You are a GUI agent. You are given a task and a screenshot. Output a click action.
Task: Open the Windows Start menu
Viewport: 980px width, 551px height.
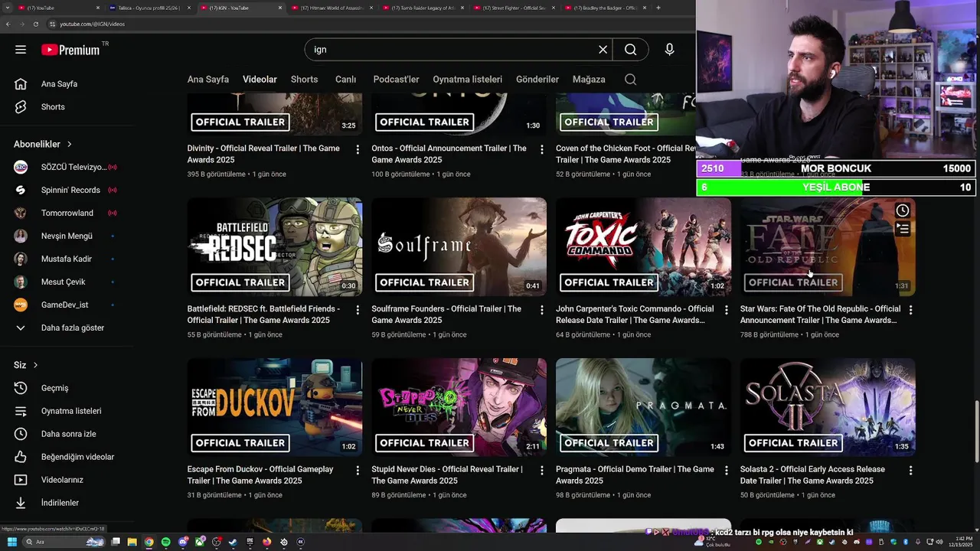point(12,542)
